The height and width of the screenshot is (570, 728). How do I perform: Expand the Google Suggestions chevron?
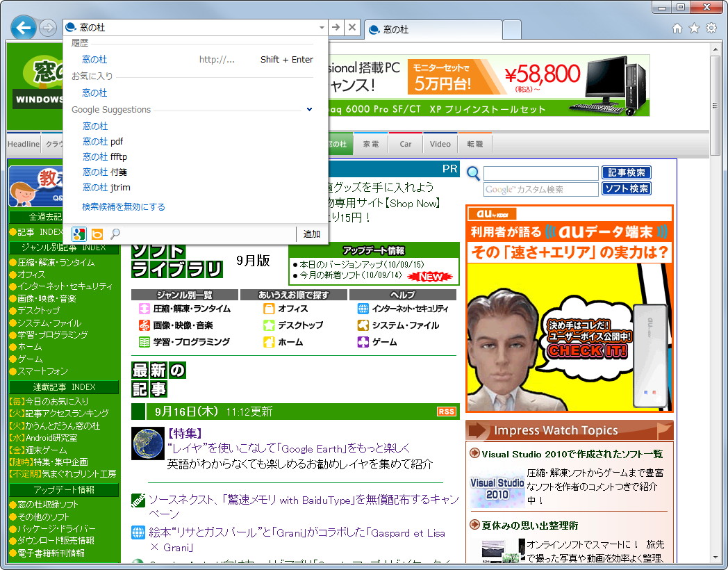[x=308, y=109]
